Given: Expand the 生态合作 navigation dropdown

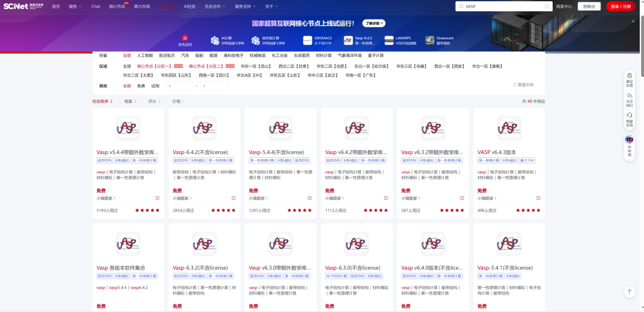Looking at the screenshot, I should [216, 7].
